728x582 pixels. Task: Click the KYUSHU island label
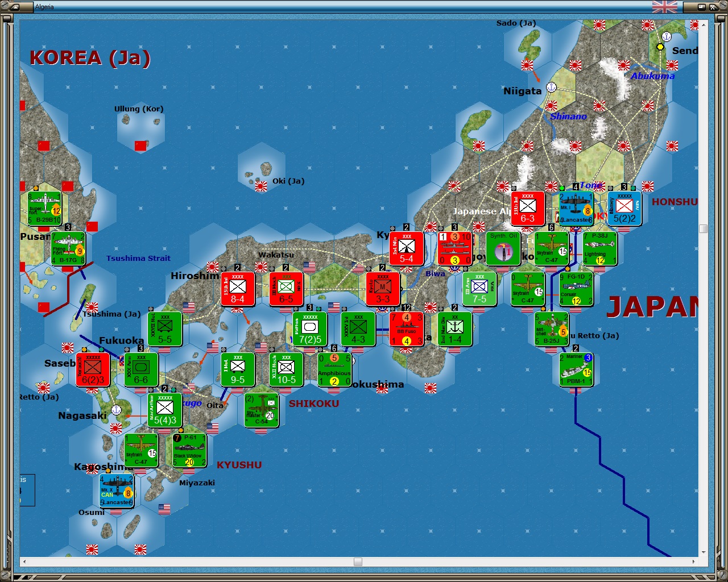pos(239,465)
